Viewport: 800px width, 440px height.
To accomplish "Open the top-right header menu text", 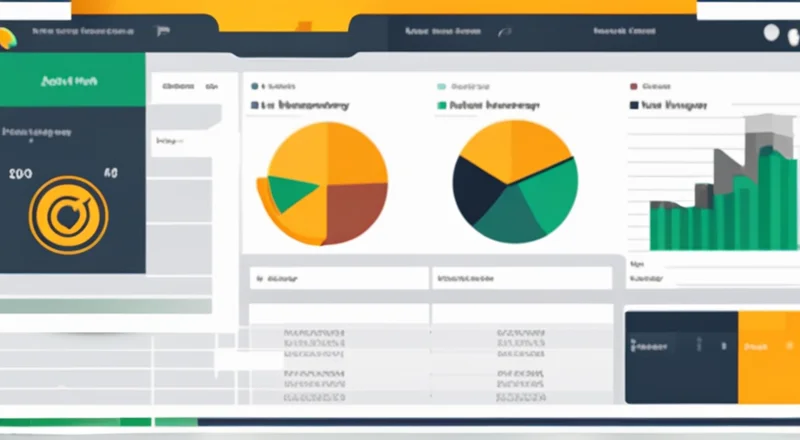I will click(x=624, y=32).
